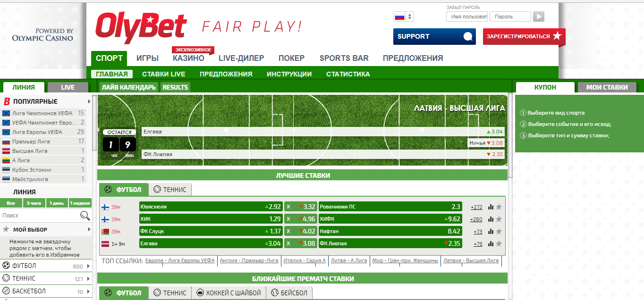Screen dimensions: 644x300
Task: Bet on ФК Лиепая 2.35 in banner
Action: point(323,154)
